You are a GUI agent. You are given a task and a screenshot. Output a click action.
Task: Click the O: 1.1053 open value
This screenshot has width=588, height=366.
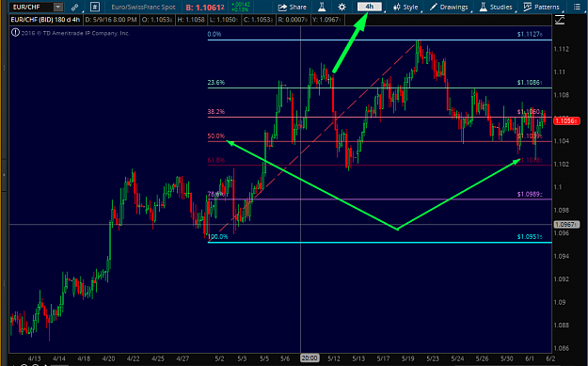[x=157, y=20]
